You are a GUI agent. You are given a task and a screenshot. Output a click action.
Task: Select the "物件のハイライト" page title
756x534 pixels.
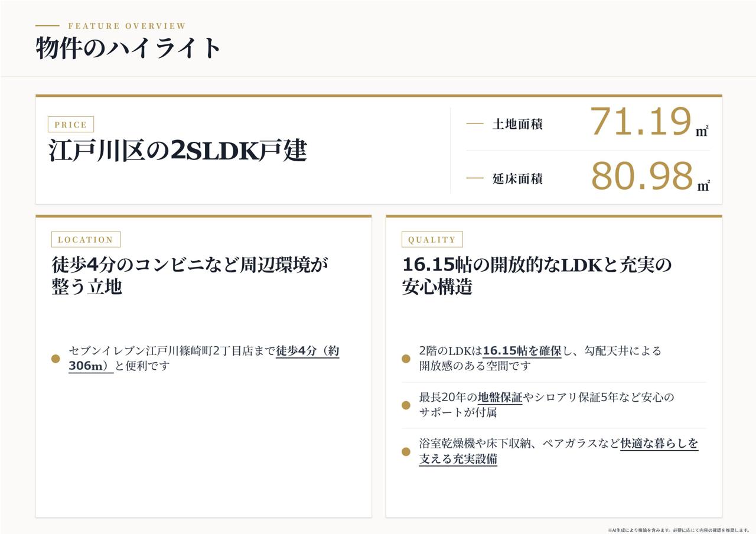click(x=129, y=48)
